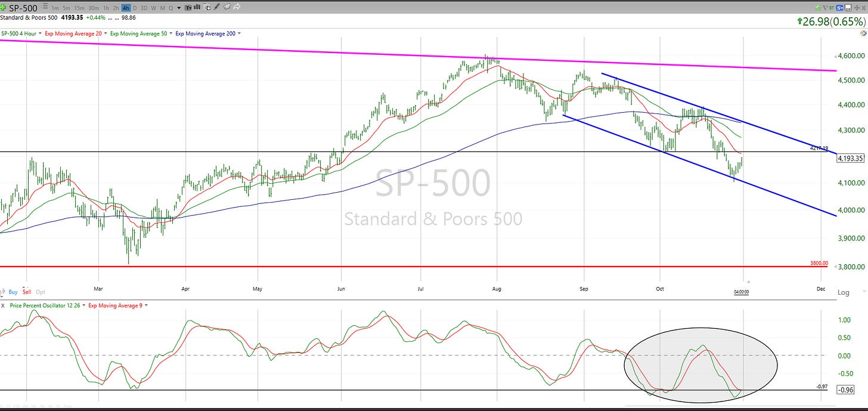
Task: Click the refresh icon left of Buy
Action: [x=4, y=292]
